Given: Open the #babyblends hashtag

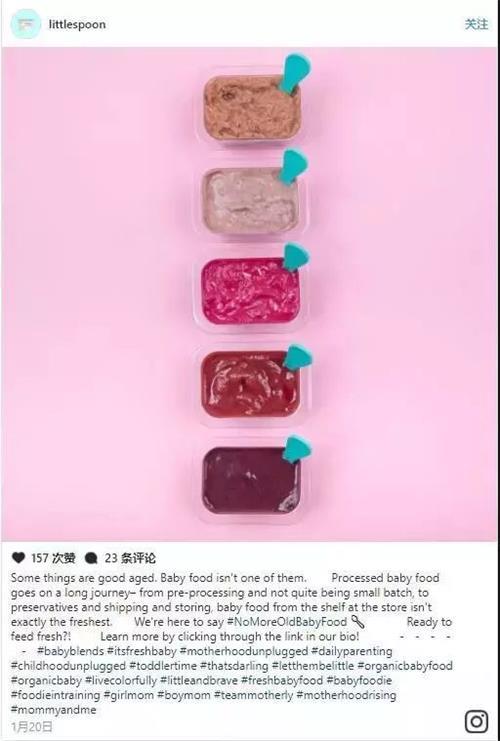Looking at the screenshot, I should (70, 651).
